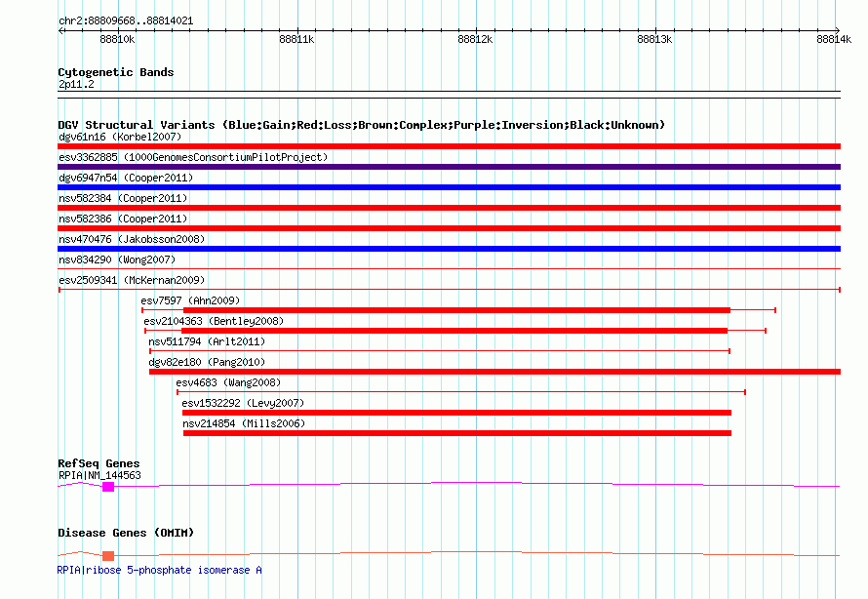
Task: Click the esv7597 (Ahn2009) label
Action: (x=190, y=300)
